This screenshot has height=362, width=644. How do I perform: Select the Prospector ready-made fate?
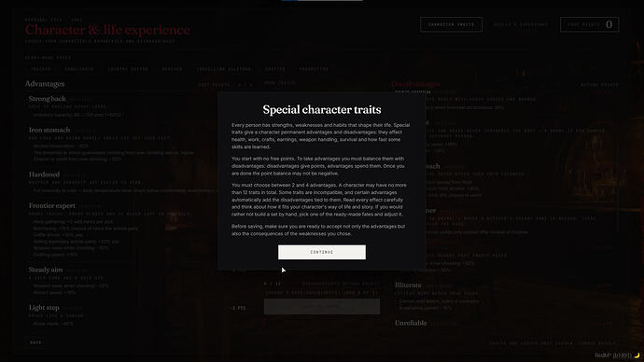tap(314, 69)
